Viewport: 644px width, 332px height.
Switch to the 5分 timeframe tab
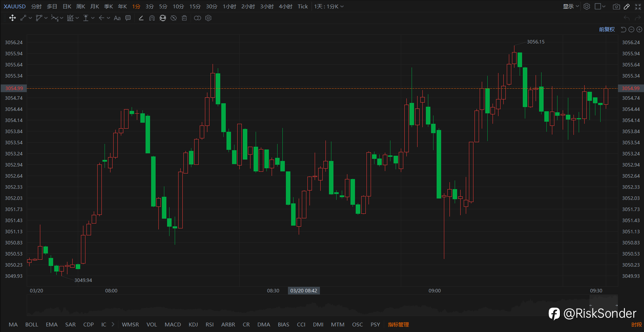pos(163,7)
